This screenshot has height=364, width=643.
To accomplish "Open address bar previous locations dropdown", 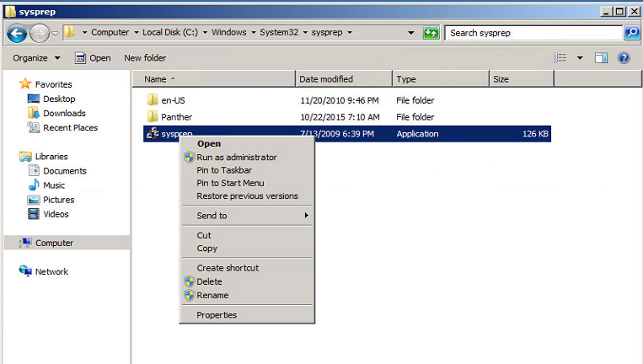I will [410, 33].
